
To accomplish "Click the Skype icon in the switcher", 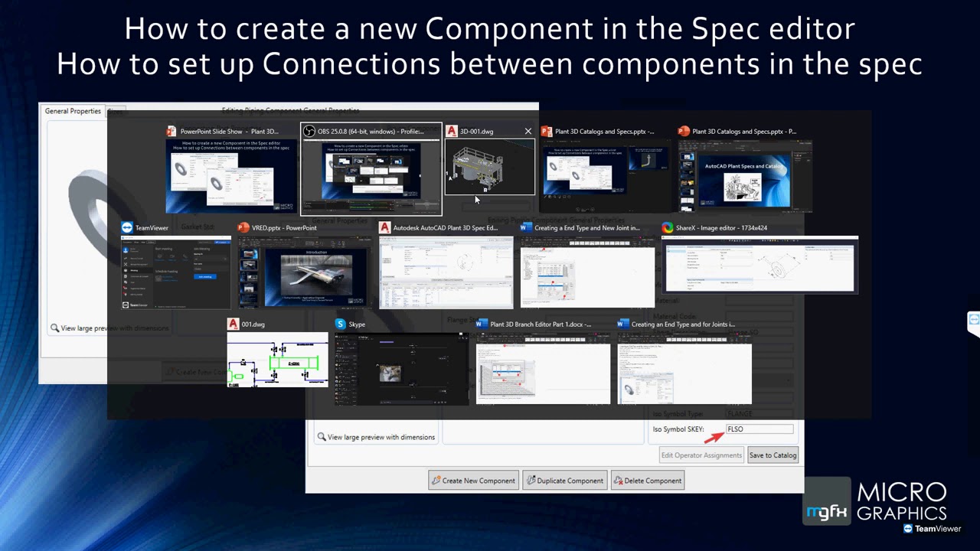I will [x=340, y=324].
